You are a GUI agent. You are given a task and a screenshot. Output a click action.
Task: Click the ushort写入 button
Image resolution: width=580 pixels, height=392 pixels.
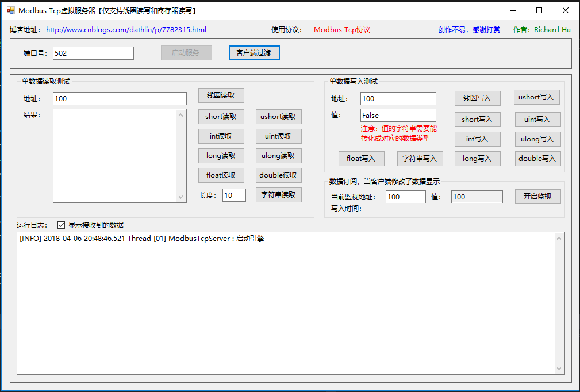coord(537,97)
